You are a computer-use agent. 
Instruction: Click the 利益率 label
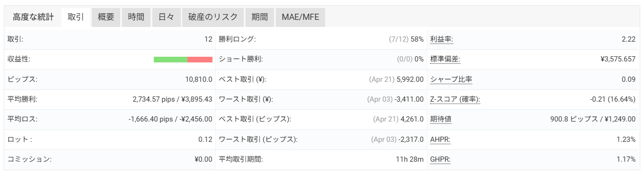tap(442, 39)
